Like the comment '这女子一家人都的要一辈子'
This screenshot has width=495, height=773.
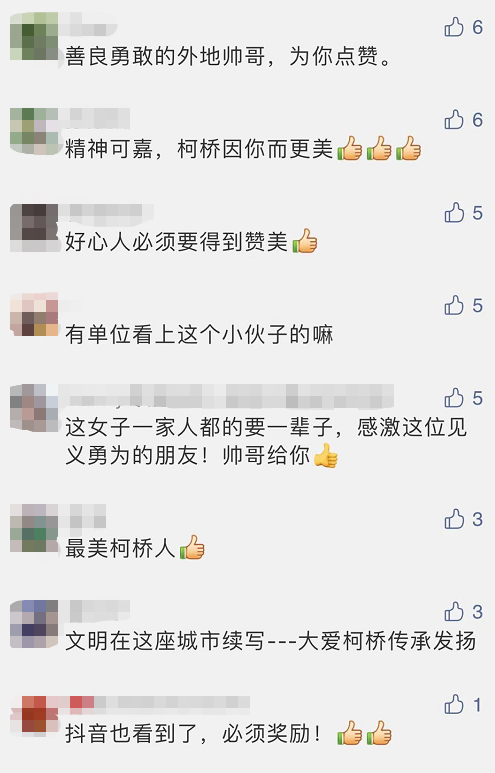[x=454, y=398]
